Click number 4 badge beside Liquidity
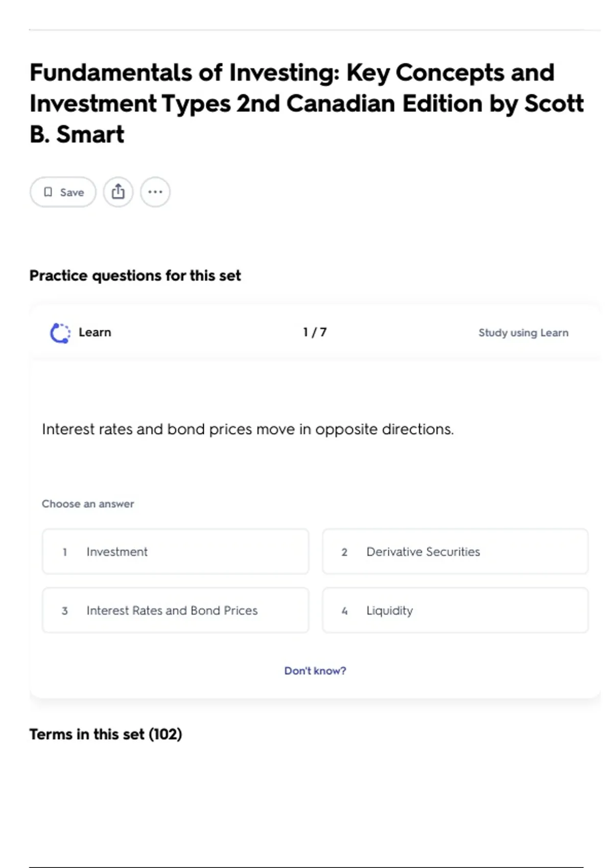613x868 pixels. [344, 611]
